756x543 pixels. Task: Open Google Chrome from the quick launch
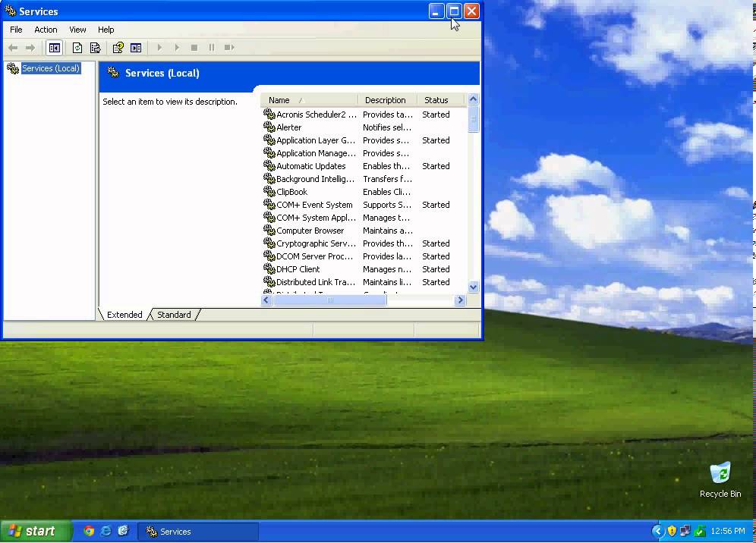click(89, 531)
